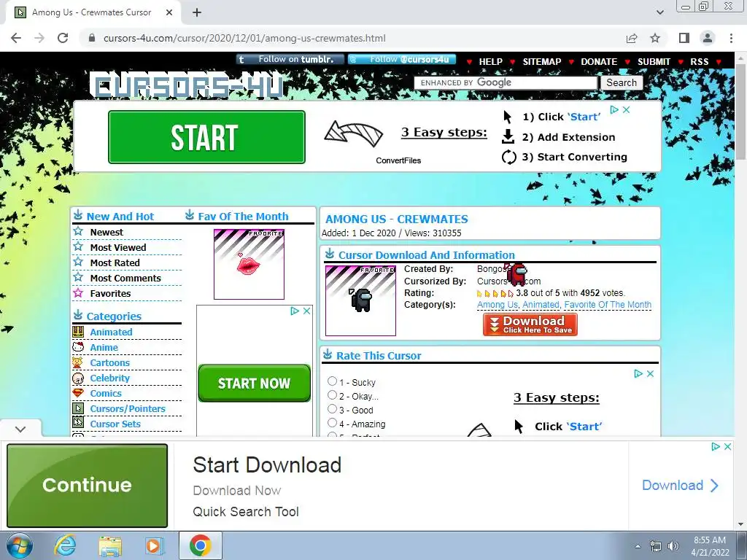Click green START ad button
Viewport: 747px width, 560px height.
[x=206, y=137]
